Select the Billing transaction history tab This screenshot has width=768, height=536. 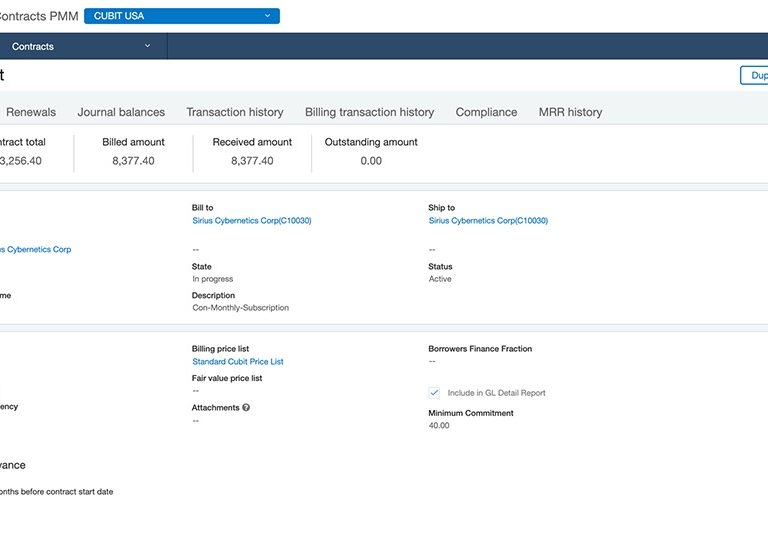click(369, 112)
